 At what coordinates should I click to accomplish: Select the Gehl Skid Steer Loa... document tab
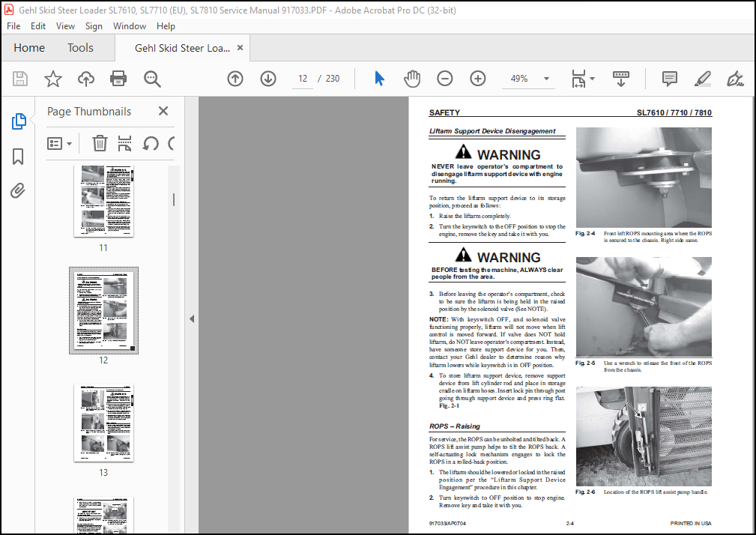tap(182, 48)
